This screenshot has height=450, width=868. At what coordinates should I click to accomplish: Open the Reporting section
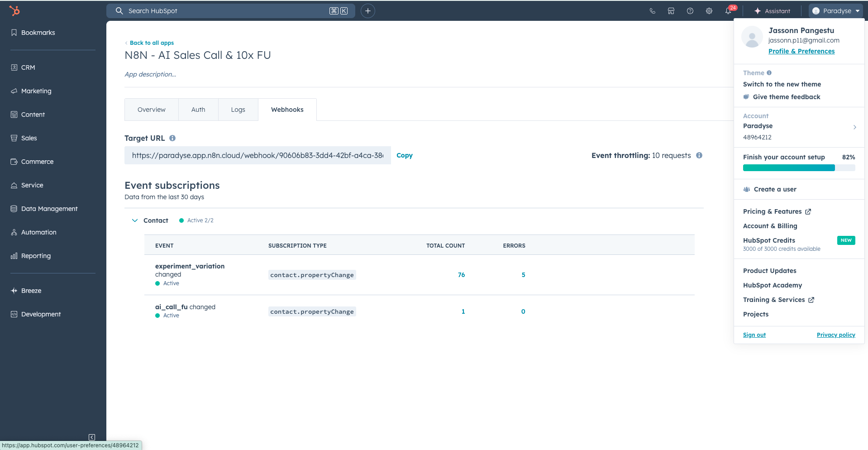35,256
